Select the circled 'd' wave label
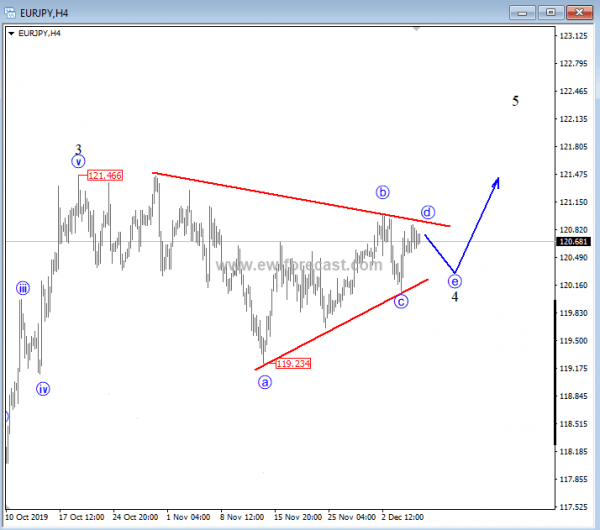This screenshot has width=600, height=530. click(427, 212)
